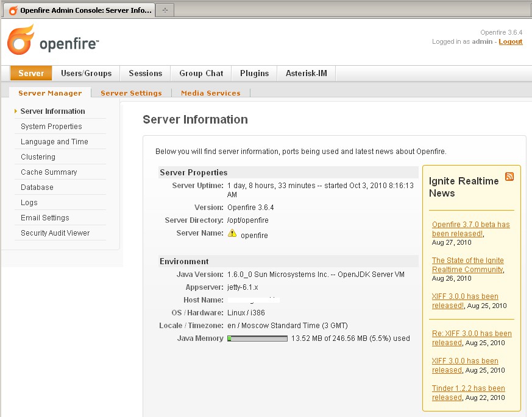Click server directory '/opt/openfire'
The width and height of the screenshot is (532, 417).
(247, 220)
